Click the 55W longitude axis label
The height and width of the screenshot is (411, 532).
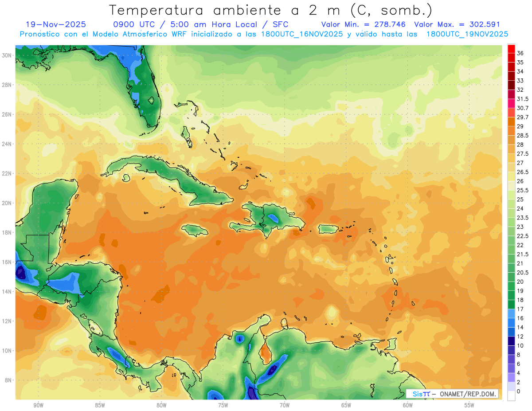tap(469, 405)
